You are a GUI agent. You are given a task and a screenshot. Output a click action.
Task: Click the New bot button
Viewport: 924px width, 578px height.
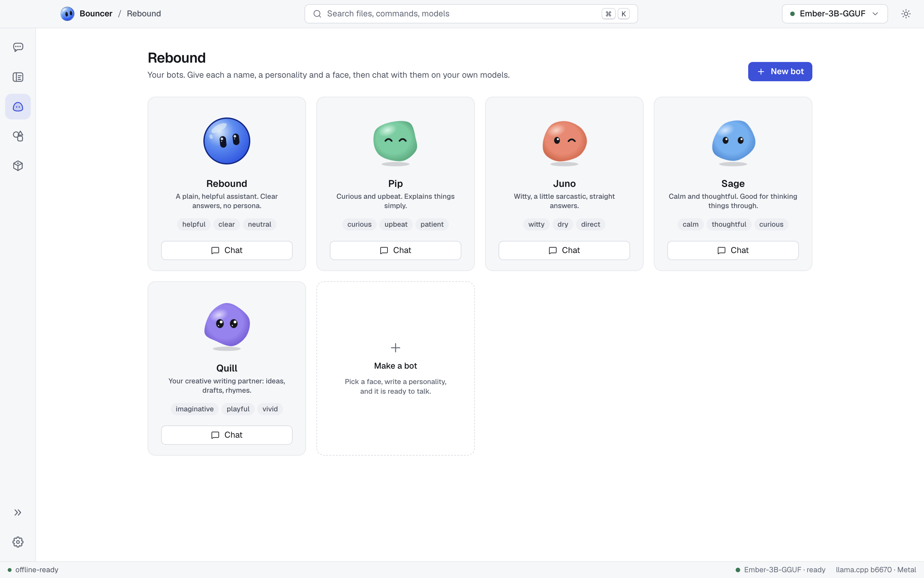click(x=780, y=72)
